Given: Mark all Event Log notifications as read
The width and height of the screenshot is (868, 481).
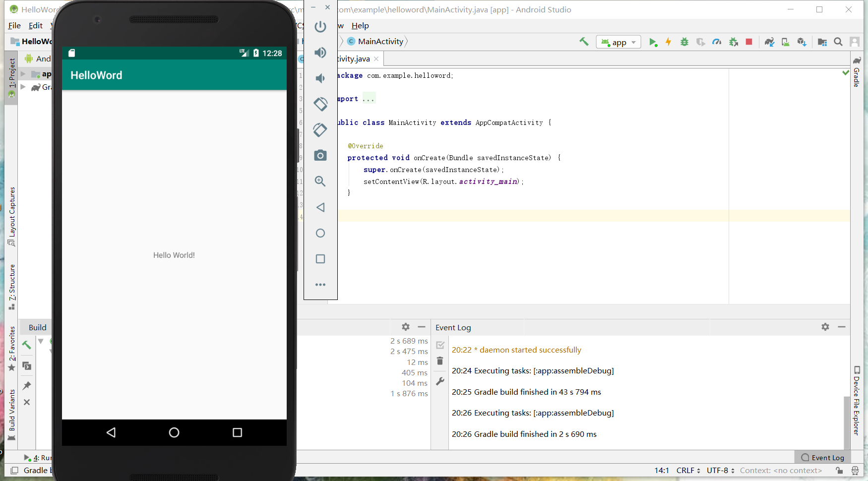Looking at the screenshot, I should (440, 345).
